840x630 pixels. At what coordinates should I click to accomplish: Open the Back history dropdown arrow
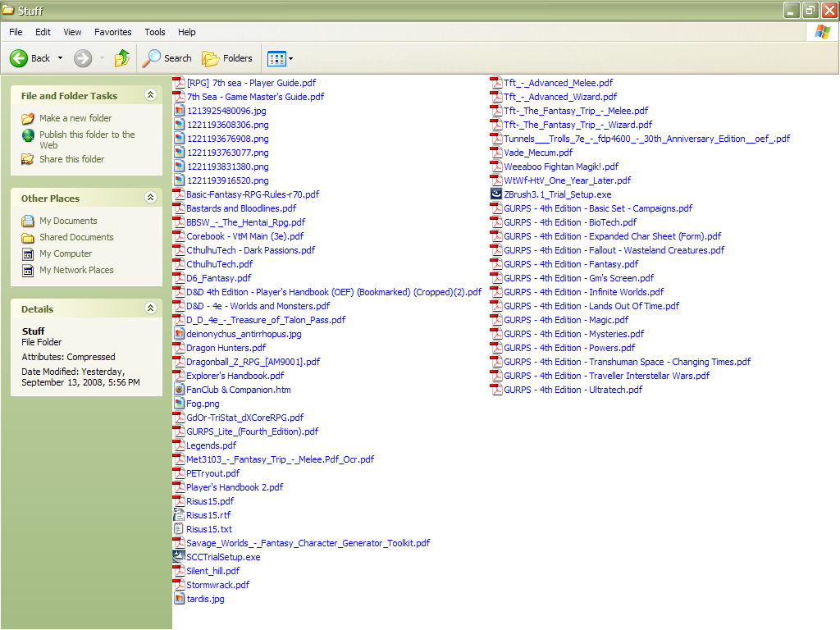pos(60,58)
